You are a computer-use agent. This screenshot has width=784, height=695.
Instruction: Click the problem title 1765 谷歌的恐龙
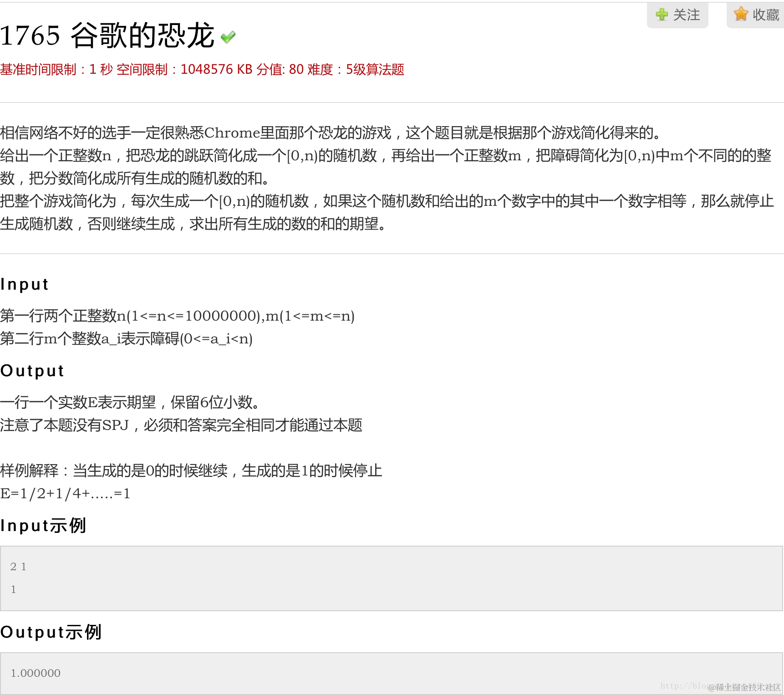107,36
